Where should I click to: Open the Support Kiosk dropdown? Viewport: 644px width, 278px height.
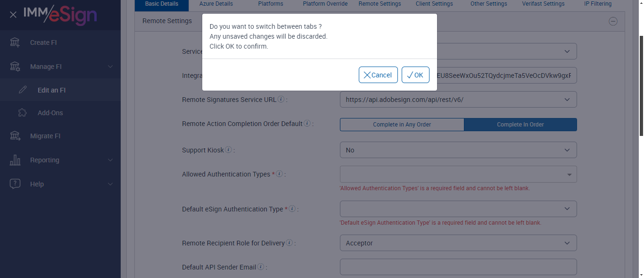pyautogui.click(x=458, y=150)
